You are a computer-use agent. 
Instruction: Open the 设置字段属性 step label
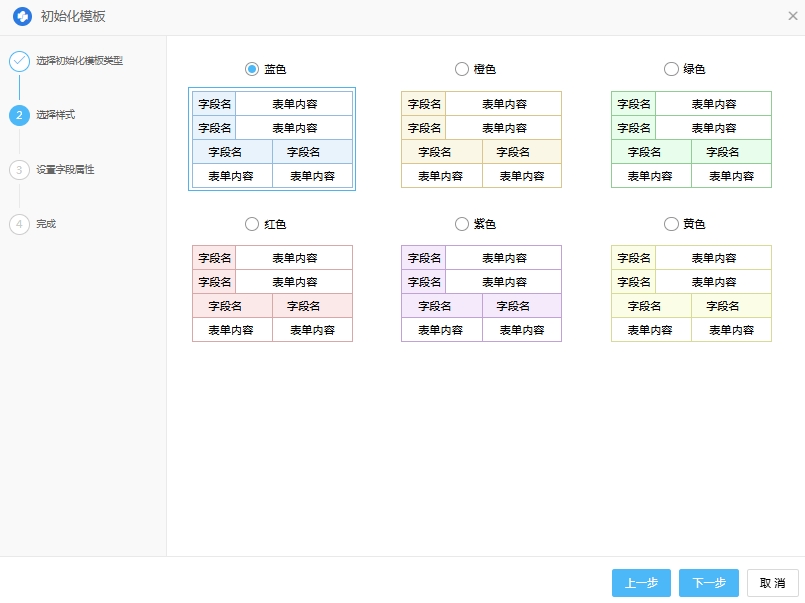click(x=65, y=170)
